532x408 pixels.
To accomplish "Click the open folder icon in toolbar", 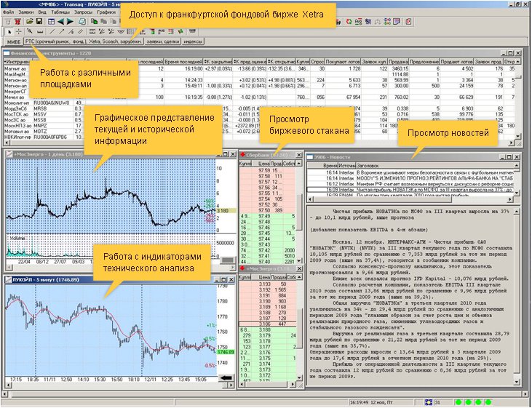I will pos(30,22).
